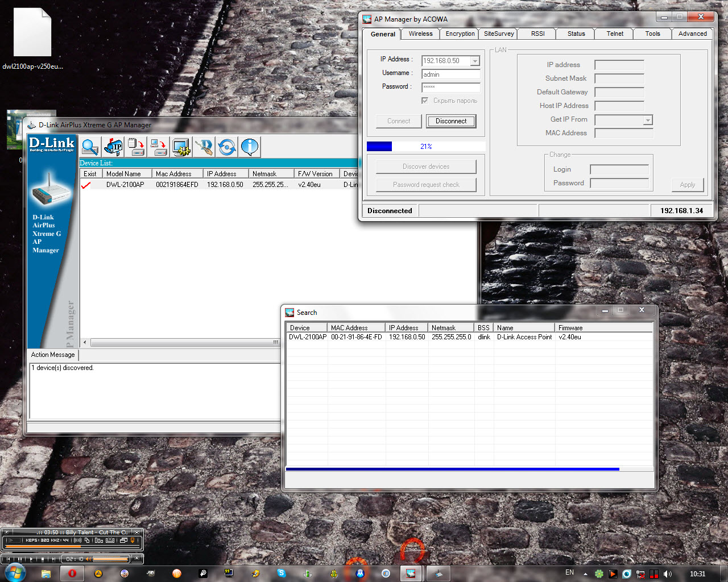
Task: Click the network connection tray icon
Action: pyautogui.click(x=640, y=574)
